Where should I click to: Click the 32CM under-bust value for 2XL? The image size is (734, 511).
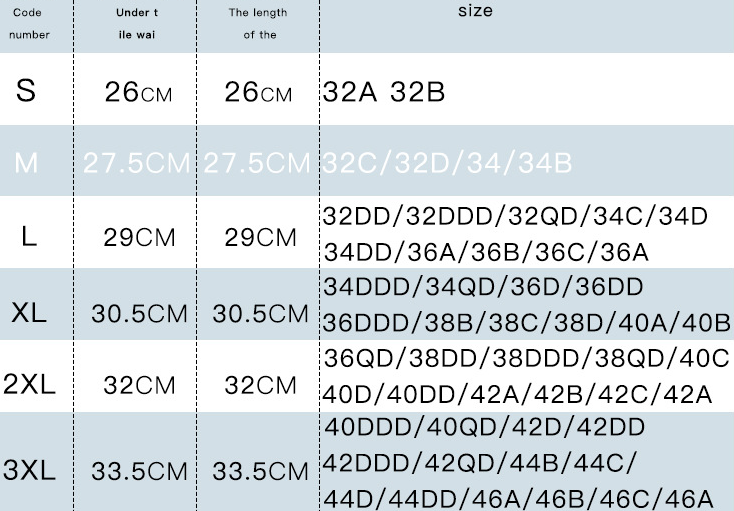coord(139,386)
